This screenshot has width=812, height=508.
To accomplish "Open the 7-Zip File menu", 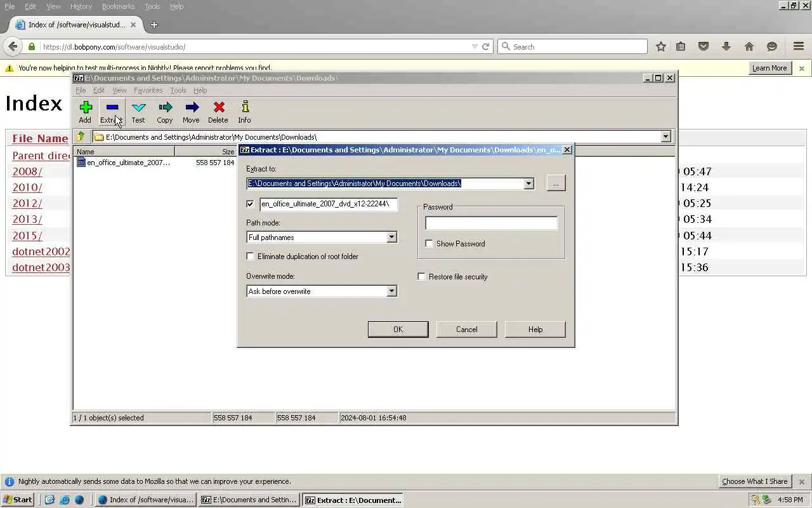I will coord(81,90).
